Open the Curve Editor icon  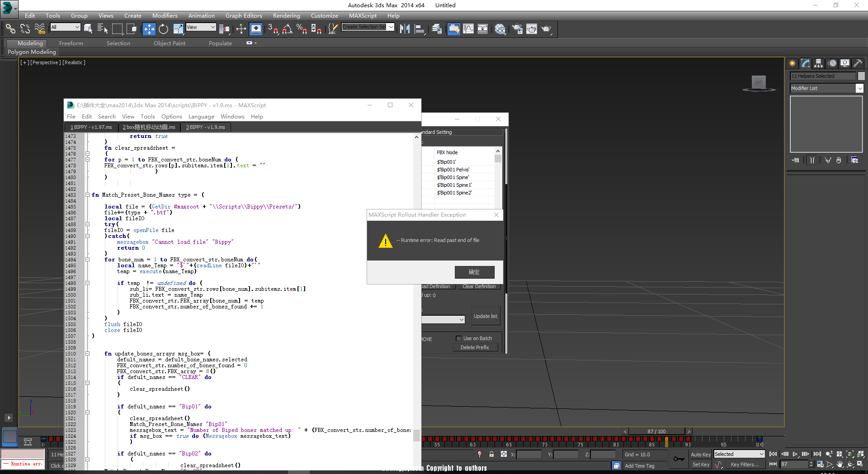[x=468, y=29]
